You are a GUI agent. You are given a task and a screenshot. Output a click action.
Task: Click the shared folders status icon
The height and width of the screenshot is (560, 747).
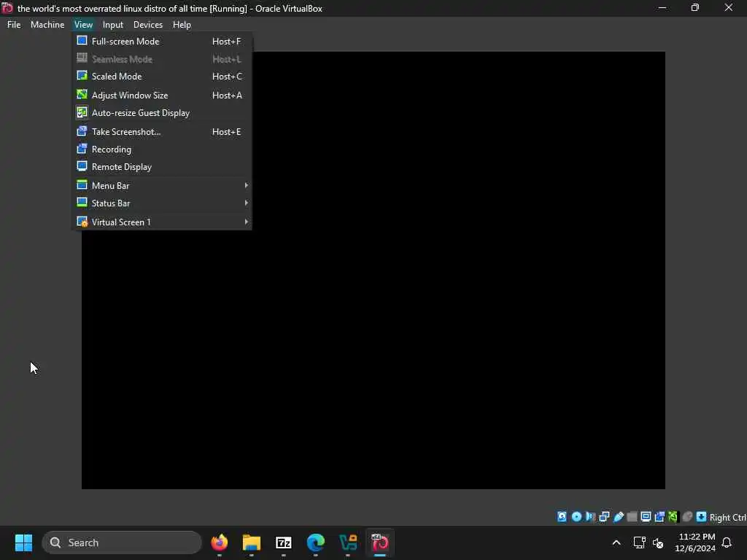pos(632,517)
